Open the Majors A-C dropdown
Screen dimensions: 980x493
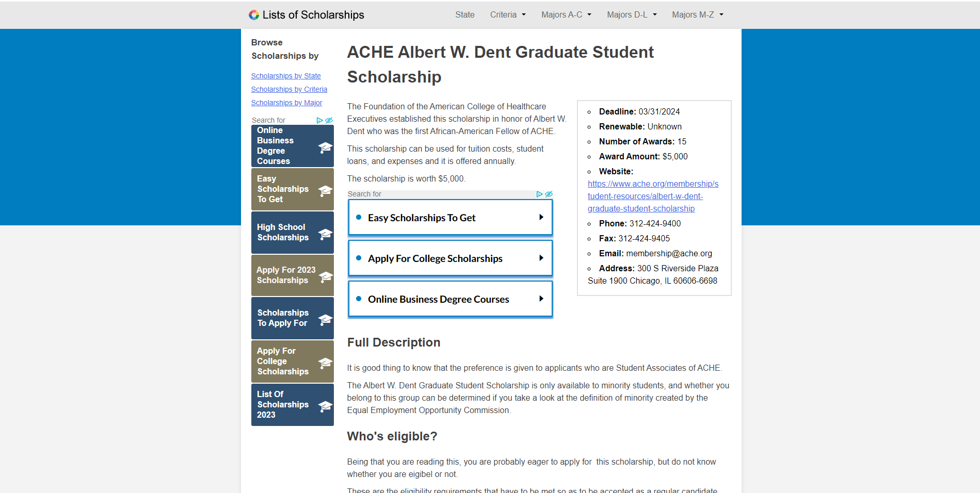pos(566,15)
